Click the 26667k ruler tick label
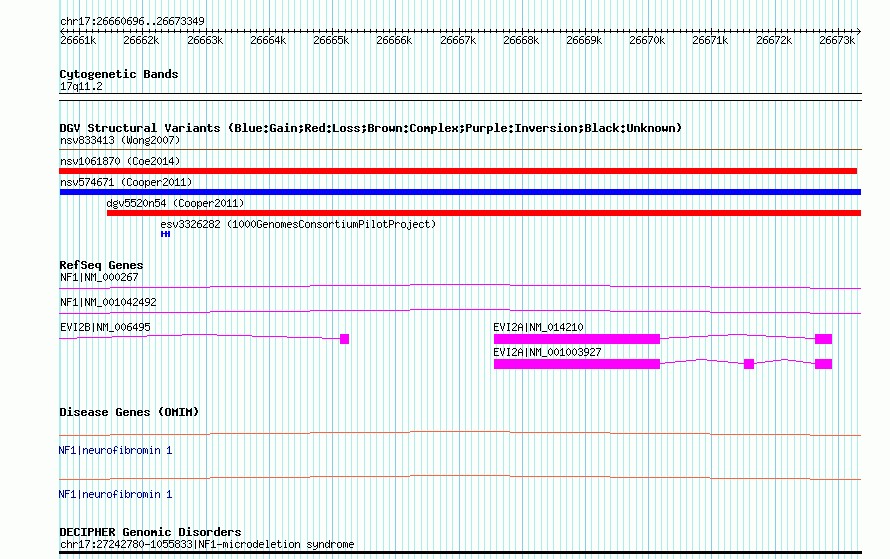This screenshot has height=559, width=890. (458, 40)
